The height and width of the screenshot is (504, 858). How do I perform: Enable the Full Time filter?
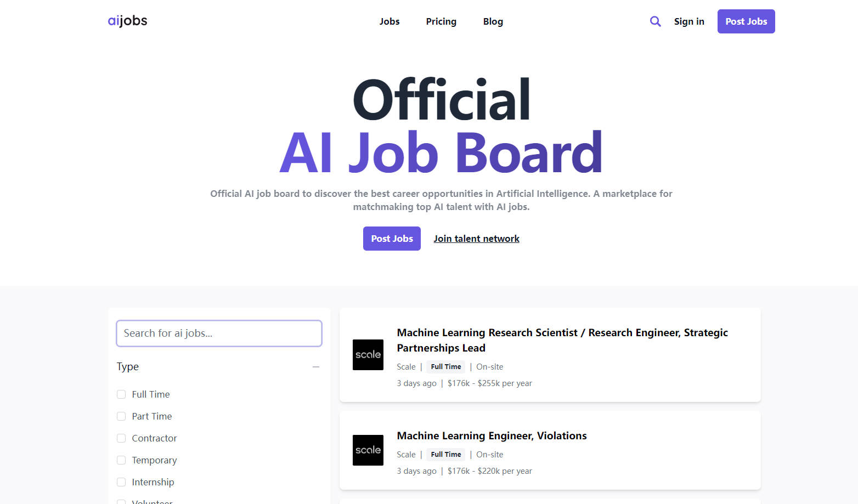click(121, 394)
